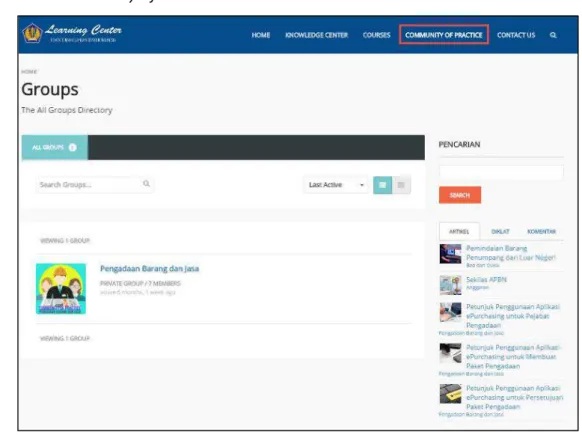582x435 pixels.
Task: Open Community of Practice menu item
Action: pyautogui.click(x=444, y=35)
